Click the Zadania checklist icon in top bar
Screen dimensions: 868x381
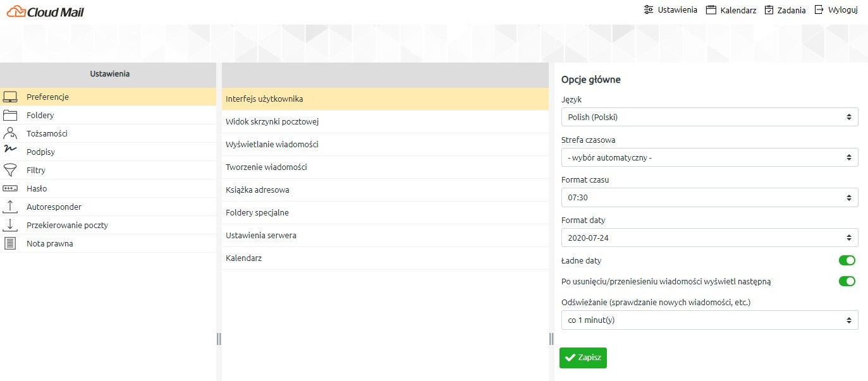point(769,9)
